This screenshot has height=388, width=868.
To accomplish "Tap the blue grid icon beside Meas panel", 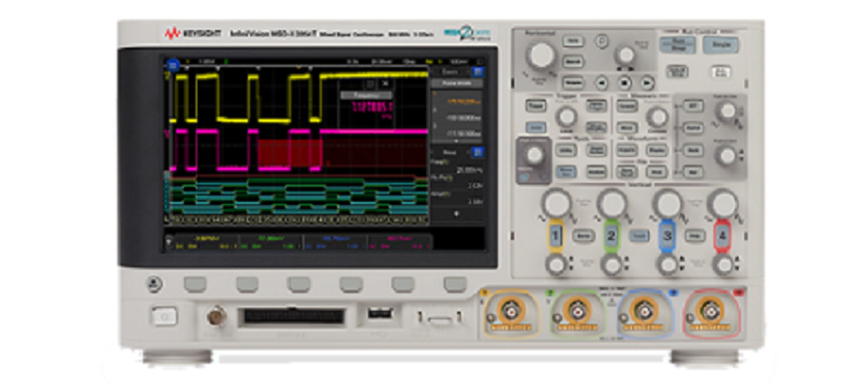I will (478, 151).
